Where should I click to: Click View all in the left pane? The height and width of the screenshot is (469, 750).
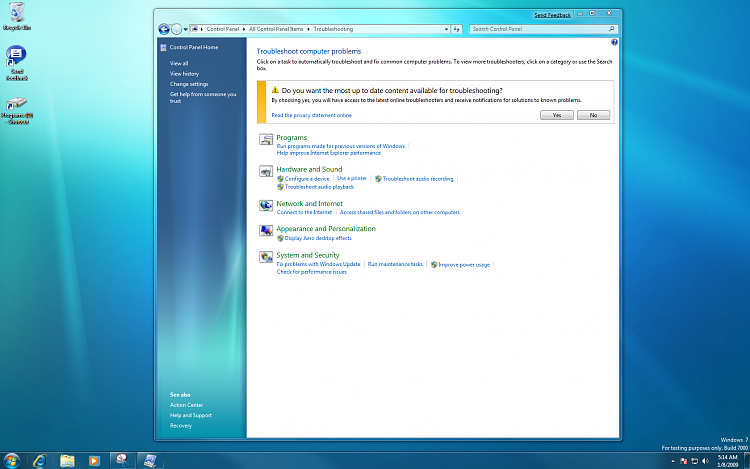click(179, 63)
